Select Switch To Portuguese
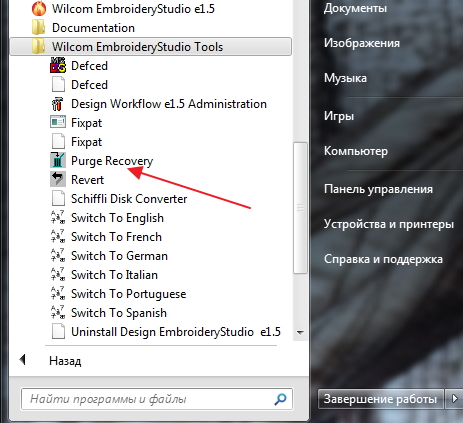 [129, 294]
